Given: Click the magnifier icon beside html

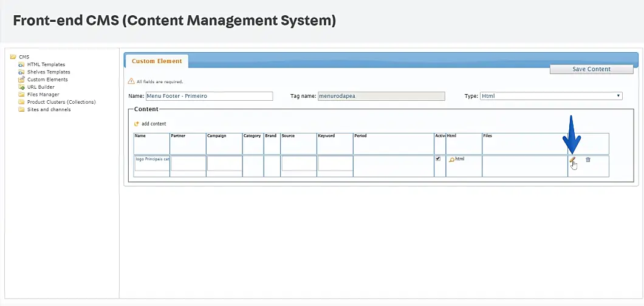Looking at the screenshot, I should pos(451,160).
